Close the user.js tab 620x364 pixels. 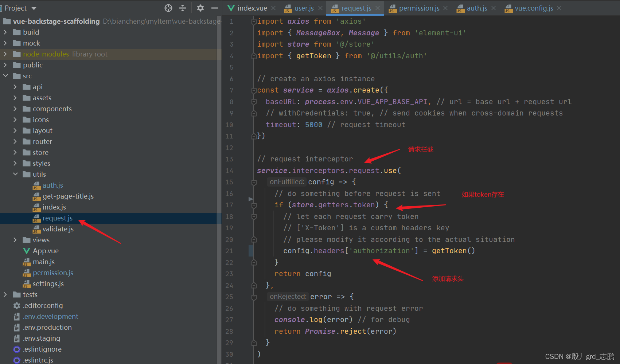click(x=320, y=8)
